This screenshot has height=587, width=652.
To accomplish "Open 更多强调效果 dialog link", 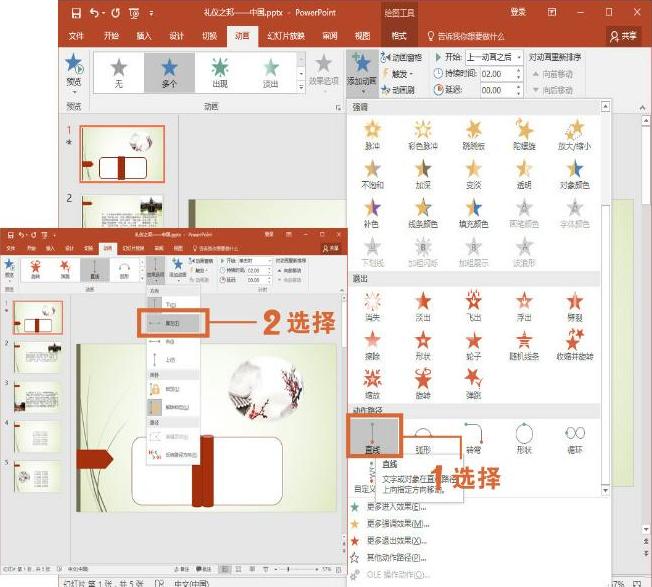I will 391,524.
